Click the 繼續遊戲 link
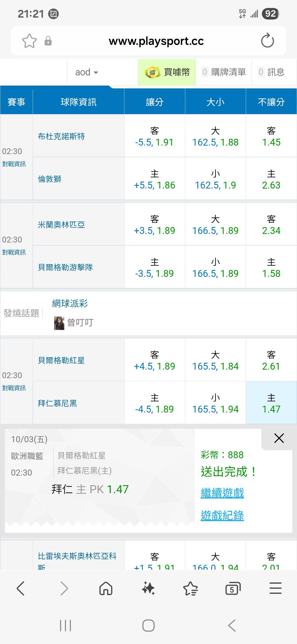 tap(222, 493)
